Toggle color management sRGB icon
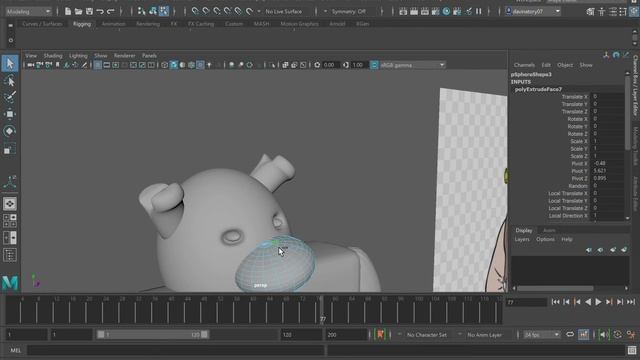This screenshot has width=640, height=360. tap(374, 65)
